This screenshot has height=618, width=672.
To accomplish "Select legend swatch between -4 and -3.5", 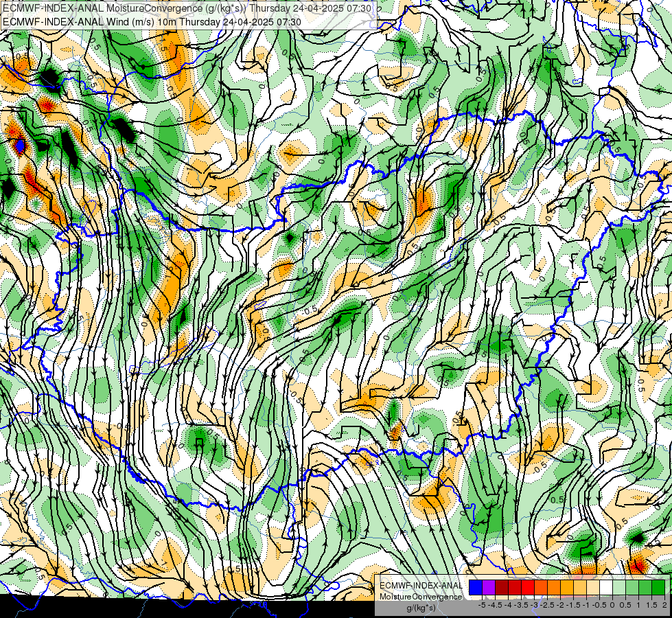I will tap(515, 588).
